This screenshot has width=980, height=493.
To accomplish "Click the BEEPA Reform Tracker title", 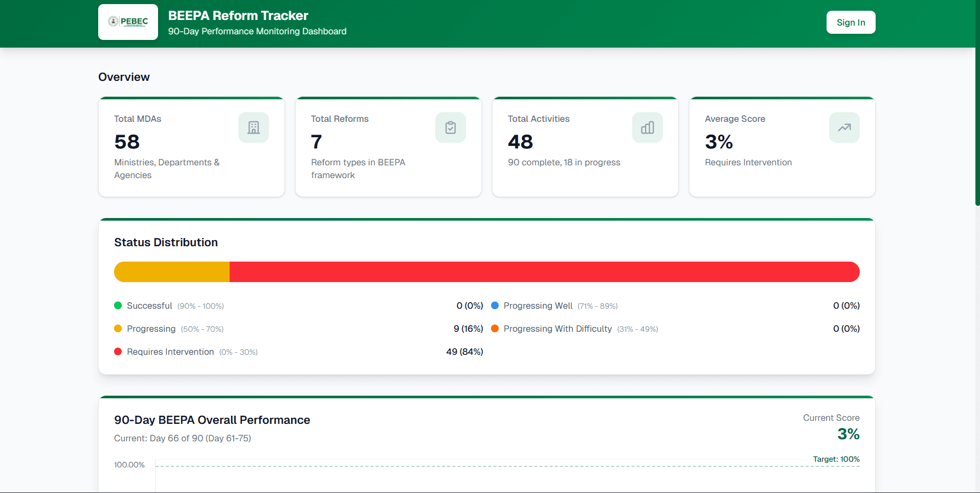I will (238, 15).
